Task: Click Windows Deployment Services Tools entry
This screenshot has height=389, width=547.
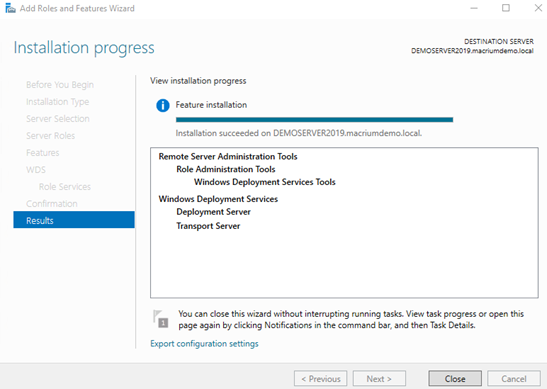Action: click(x=265, y=182)
